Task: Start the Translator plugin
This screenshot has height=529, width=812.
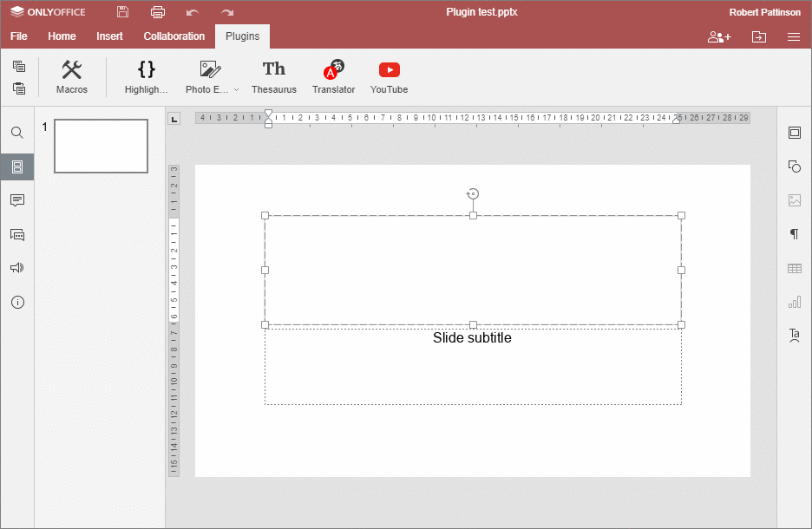Action: [x=334, y=76]
